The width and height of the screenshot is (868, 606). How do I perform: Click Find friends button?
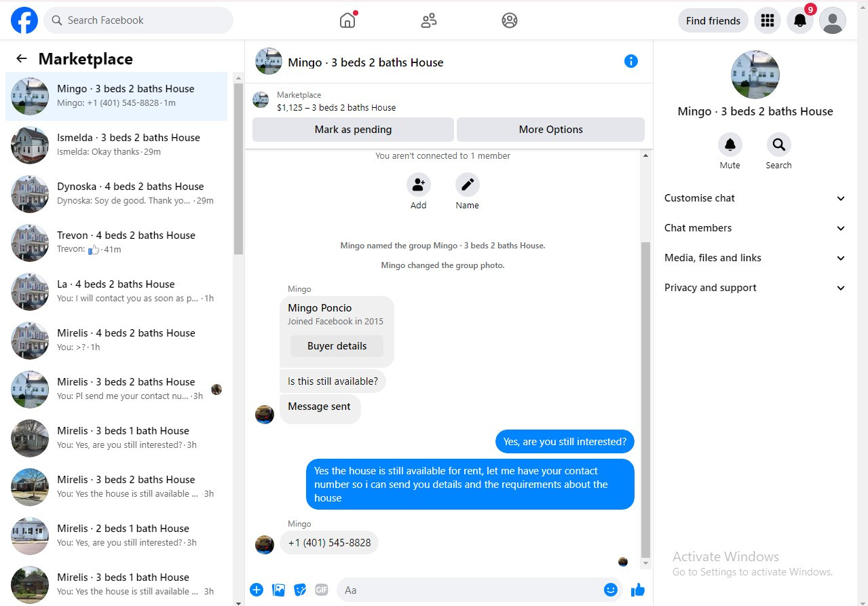point(713,20)
